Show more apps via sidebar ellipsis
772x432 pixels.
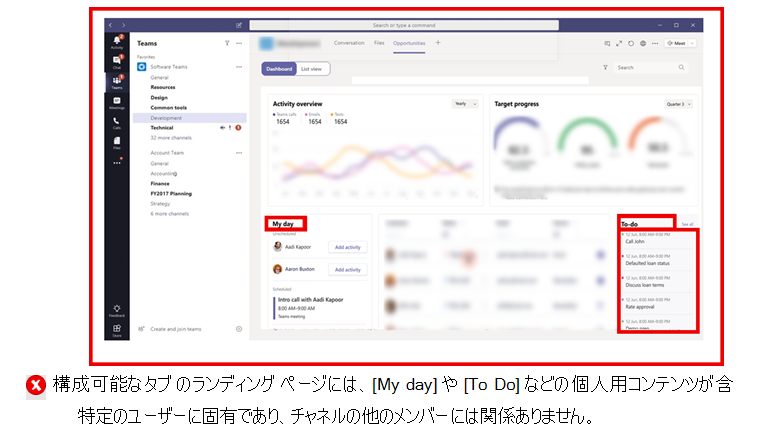(117, 163)
